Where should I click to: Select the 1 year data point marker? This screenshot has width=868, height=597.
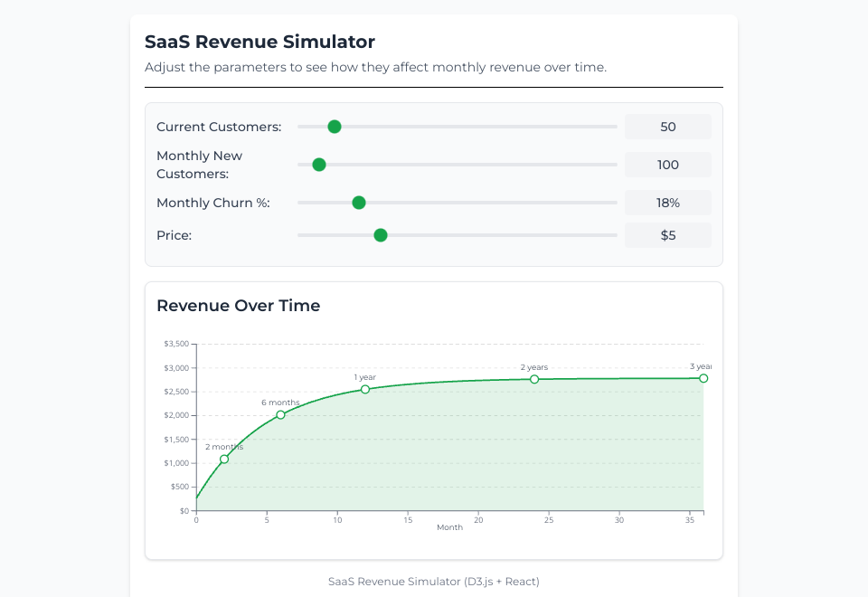coord(365,390)
